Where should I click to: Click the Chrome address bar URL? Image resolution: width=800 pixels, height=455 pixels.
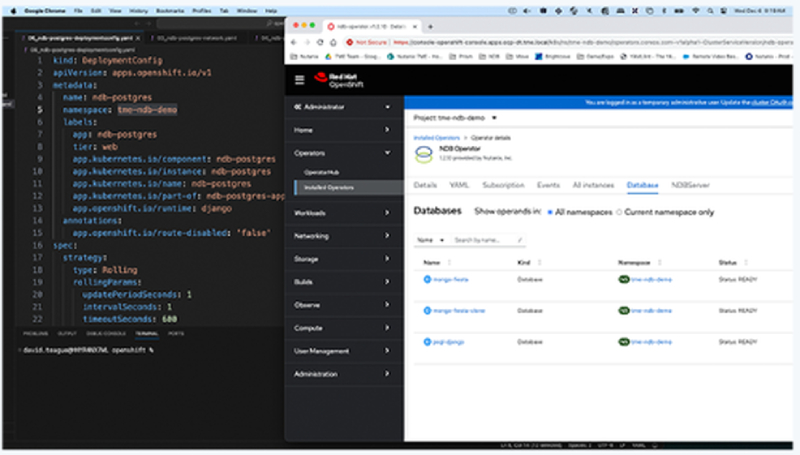pos(592,42)
